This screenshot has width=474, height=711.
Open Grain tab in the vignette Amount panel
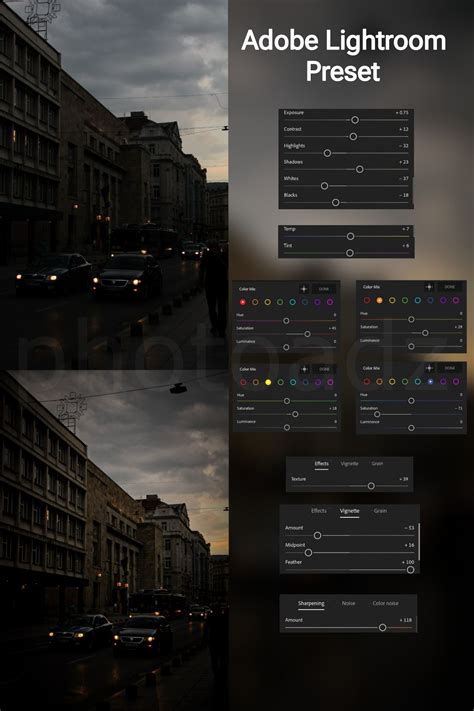pos(380,511)
